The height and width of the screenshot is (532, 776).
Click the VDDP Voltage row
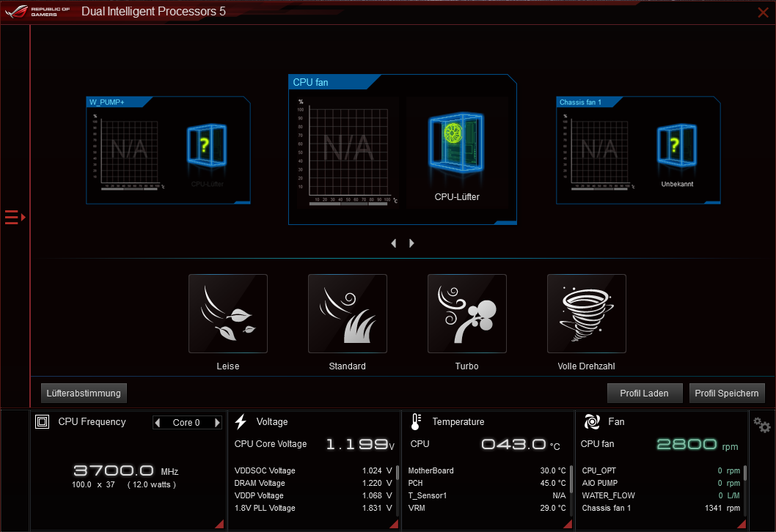tap(312, 495)
